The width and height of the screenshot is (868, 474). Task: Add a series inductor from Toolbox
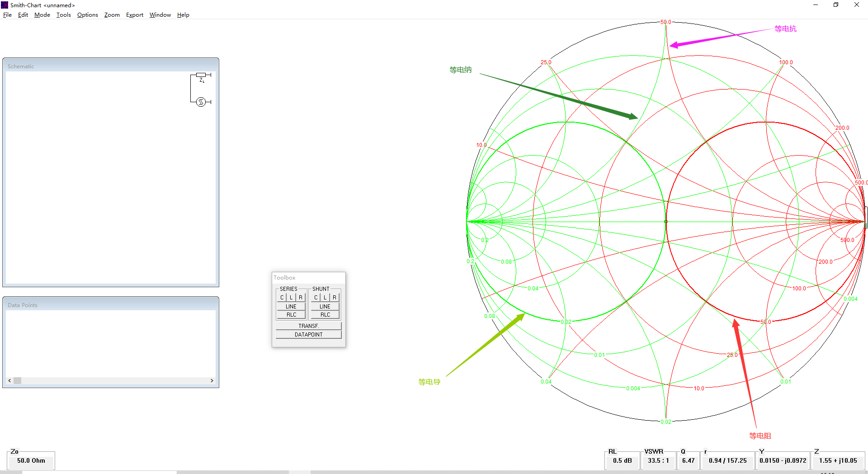point(291,298)
